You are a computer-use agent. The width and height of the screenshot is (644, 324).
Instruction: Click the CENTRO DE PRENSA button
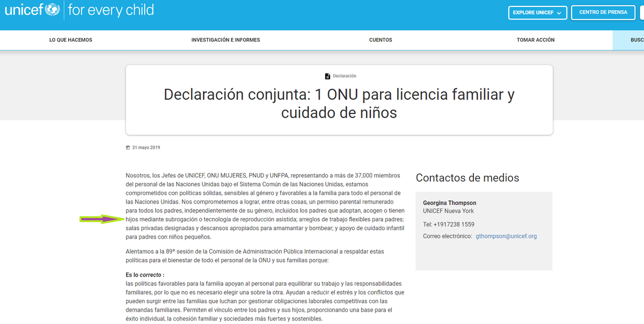coord(603,12)
